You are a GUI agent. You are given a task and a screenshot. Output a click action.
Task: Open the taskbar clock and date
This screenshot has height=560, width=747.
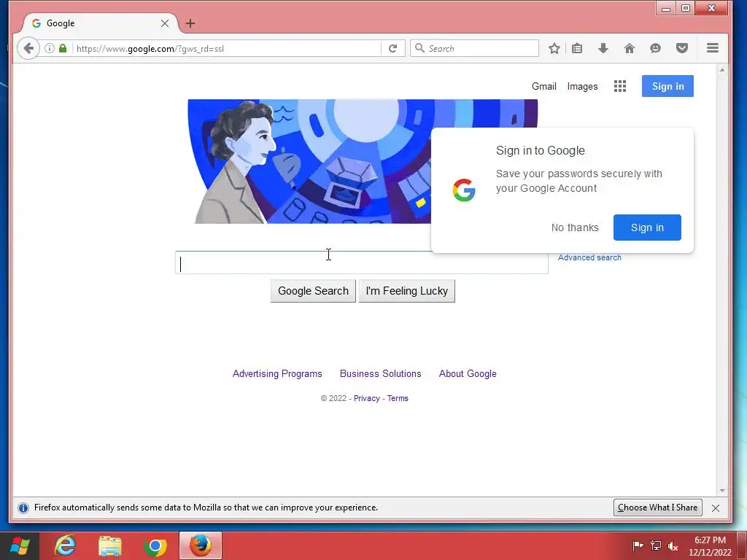point(710,546)
